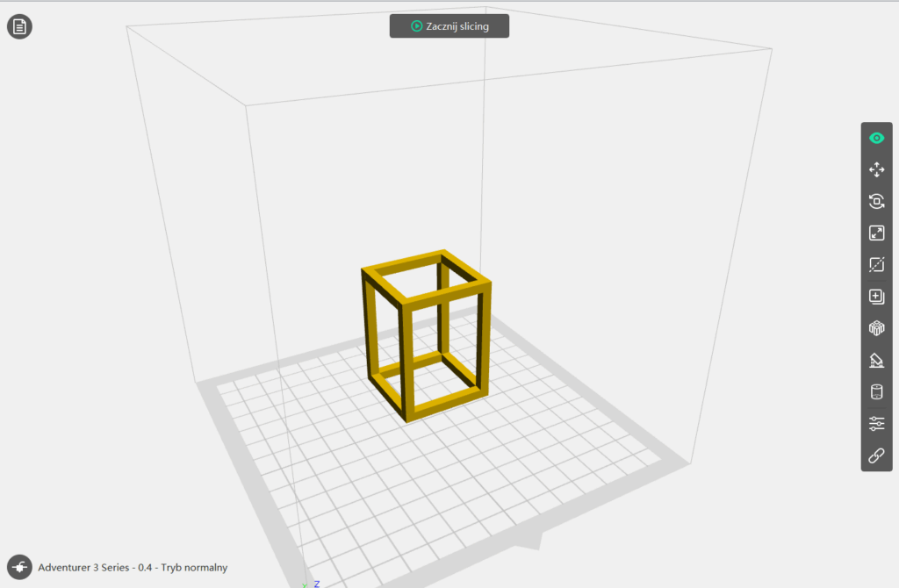The width and height of the screenshot is (899, 588).
Task: Open the Auto layout tool
Action: pyautogui.click(x=876, y=328)
